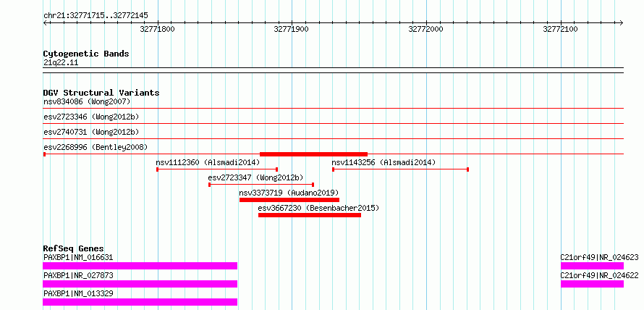
Task: Open variant nsv1143256 (Alsmadi2014) label
Action: 384,162
